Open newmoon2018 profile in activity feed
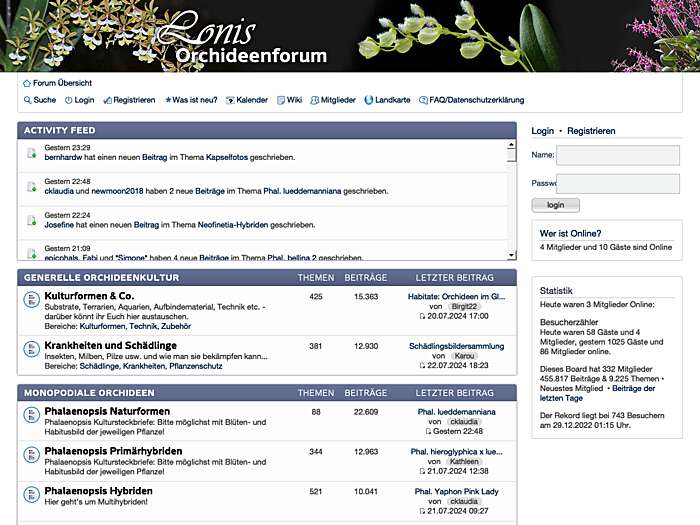The width and height of the screenshot is (700, 525). pyautogui.click(x=117, y=191)
